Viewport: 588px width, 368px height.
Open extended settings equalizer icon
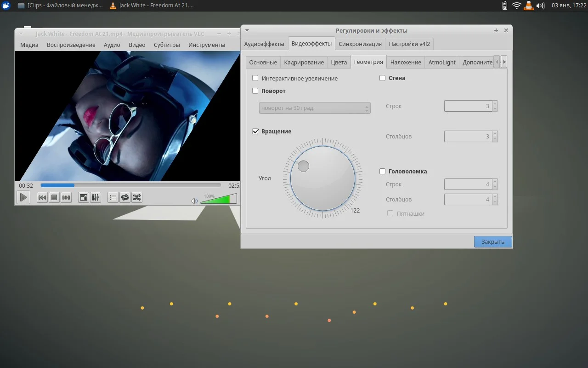pos(96,197)
